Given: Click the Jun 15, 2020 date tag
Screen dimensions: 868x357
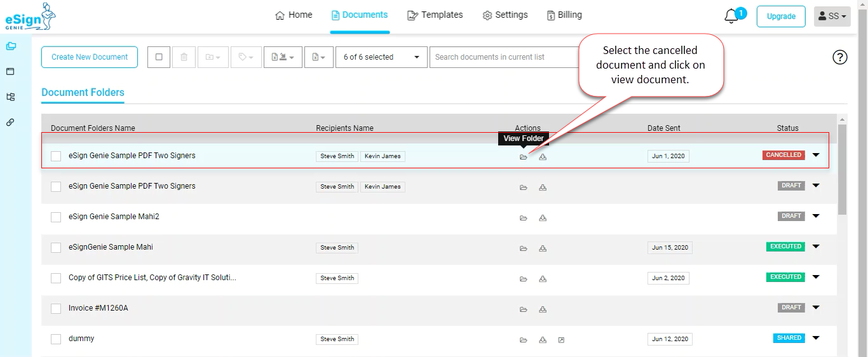Looking at the screenshot, I should click(670, 248).
